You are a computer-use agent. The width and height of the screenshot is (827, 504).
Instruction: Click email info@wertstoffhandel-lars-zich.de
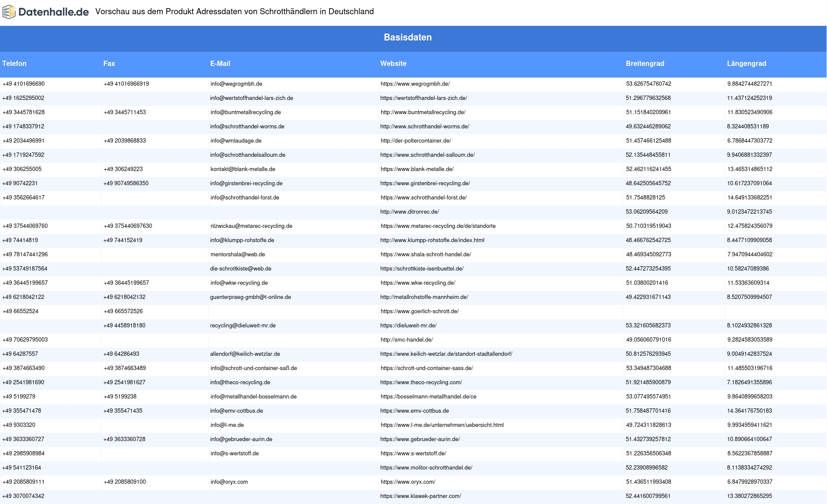(252, 98)
